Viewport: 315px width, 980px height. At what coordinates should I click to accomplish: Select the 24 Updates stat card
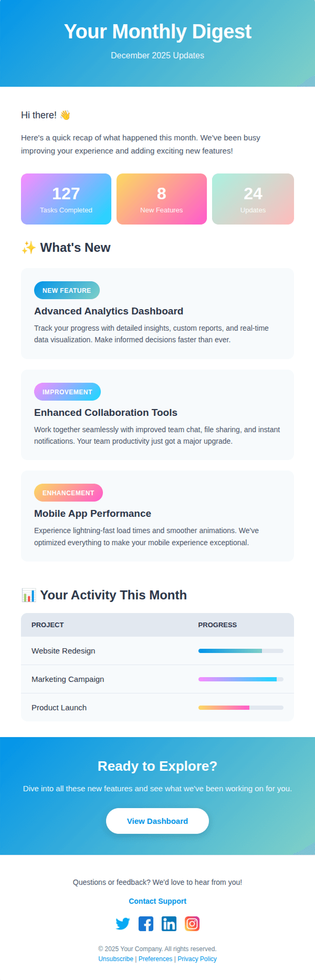coord(253,199)
